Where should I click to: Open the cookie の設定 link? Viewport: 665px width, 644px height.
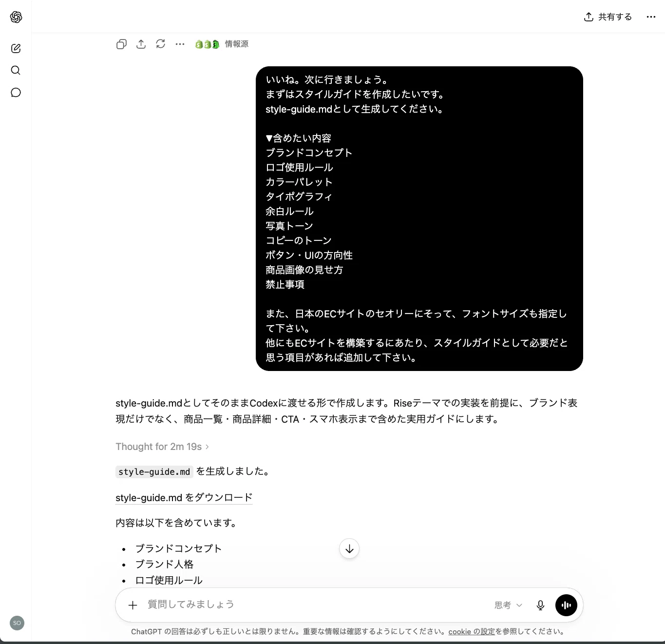(472, 632)
